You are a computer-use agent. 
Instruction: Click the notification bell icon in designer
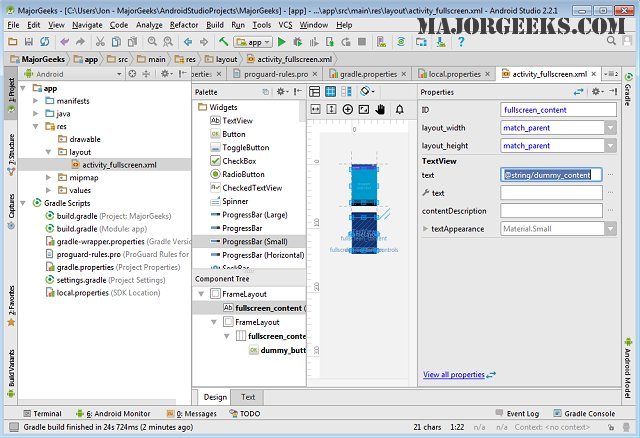click(x=400, y=109)
